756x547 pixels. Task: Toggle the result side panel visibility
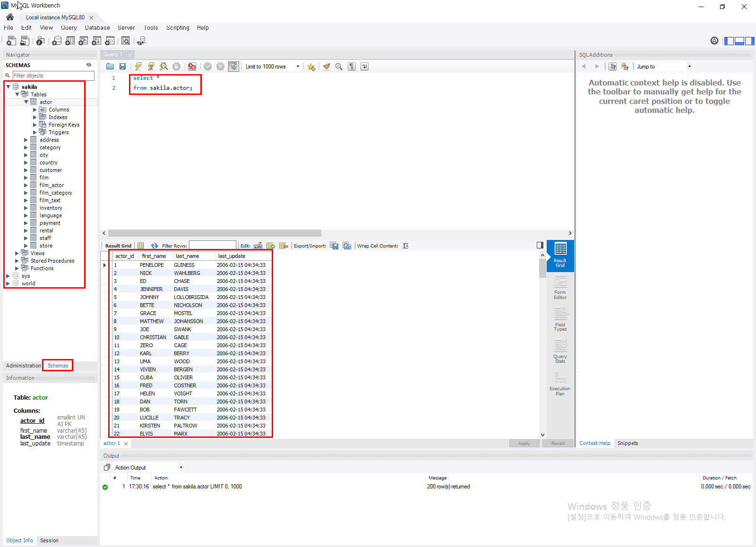point(540,245)
